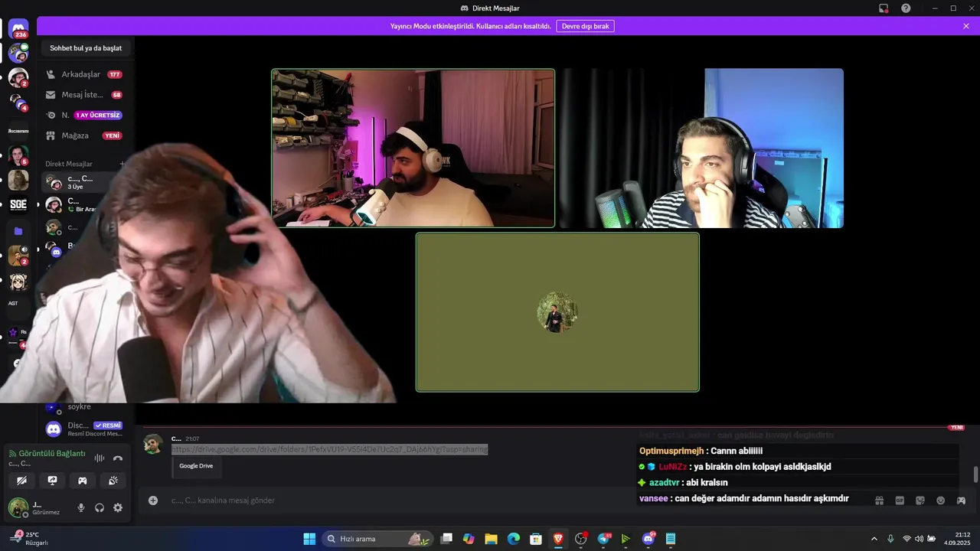Open the emoji picker

click(941, 500)
